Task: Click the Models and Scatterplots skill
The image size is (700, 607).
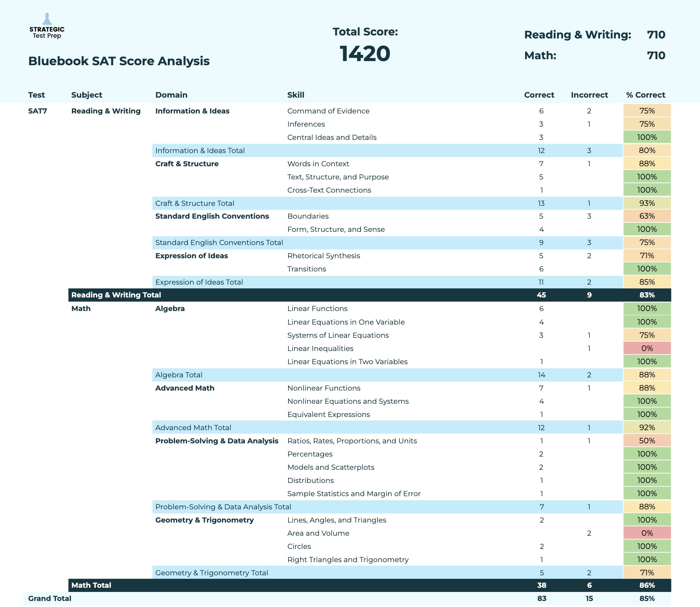Action: click(x=331, y=467)
